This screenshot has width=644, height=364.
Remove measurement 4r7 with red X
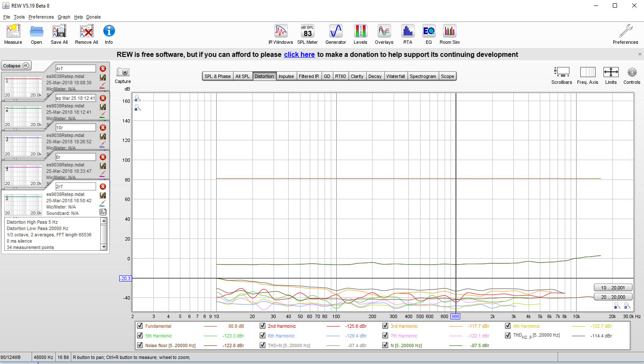103,68
